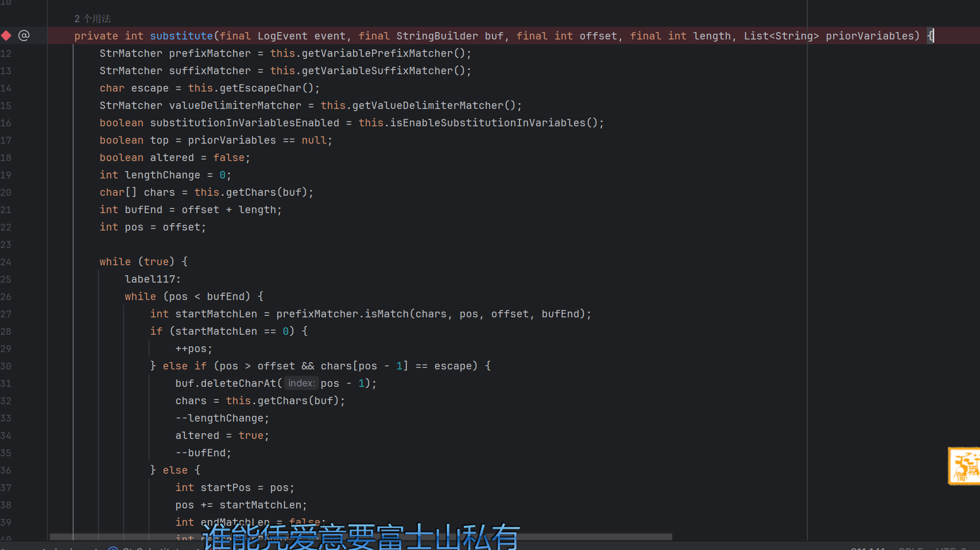980x550 pixels.
Task: Click the --bufEnd; statement
Action: (203, 453)
